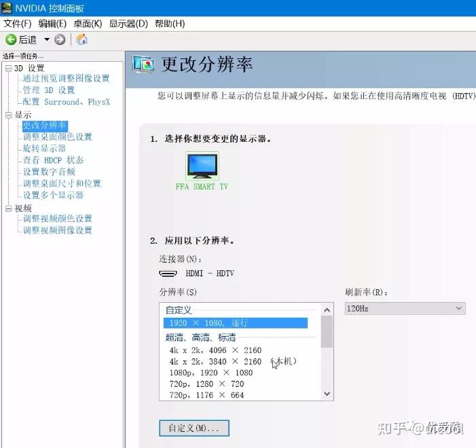Select 更改分辨率 in the task tree

45,126
